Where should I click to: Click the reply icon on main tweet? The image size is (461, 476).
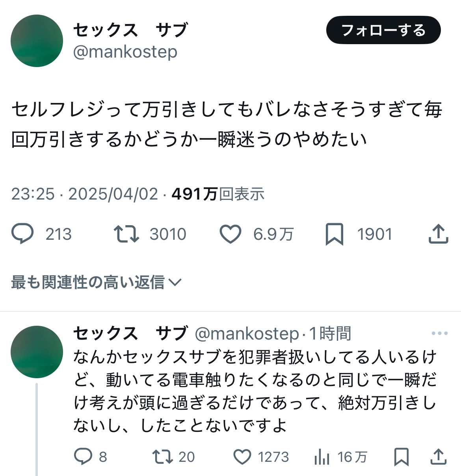pyautogui.click(x=23, y=234)
